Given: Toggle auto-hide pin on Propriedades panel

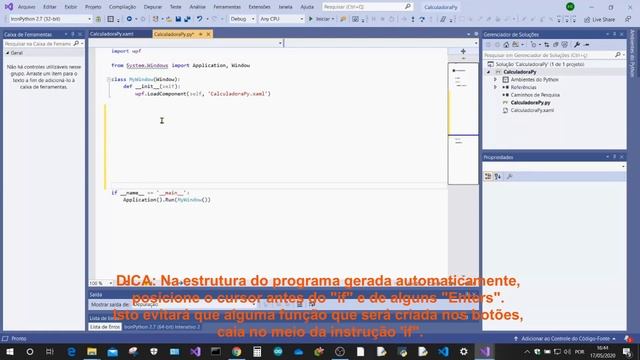Looking at the screenshot, I should 614,157.
